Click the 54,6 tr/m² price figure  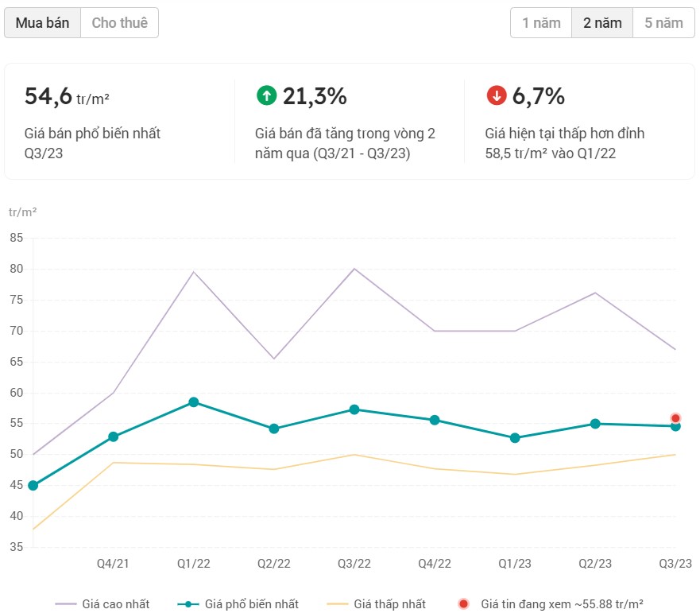tap(67, 97)
